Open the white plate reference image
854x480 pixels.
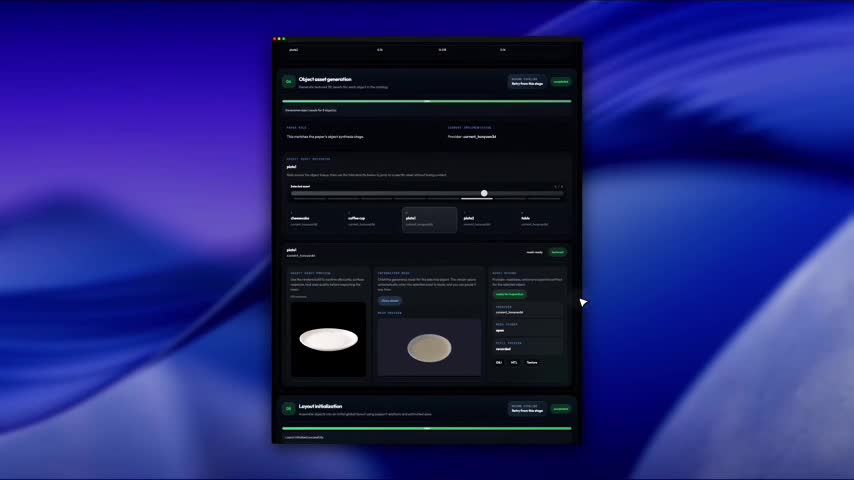328,339
